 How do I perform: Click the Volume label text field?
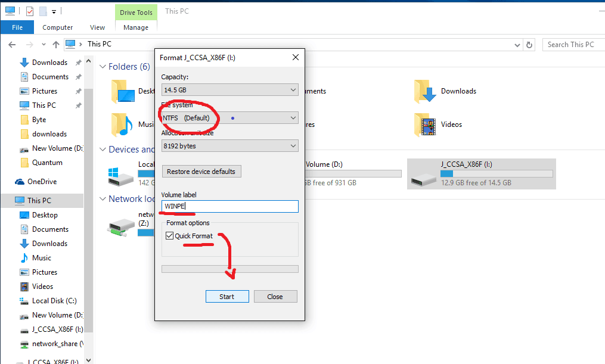pyautogui.click(x=229, y=206)
